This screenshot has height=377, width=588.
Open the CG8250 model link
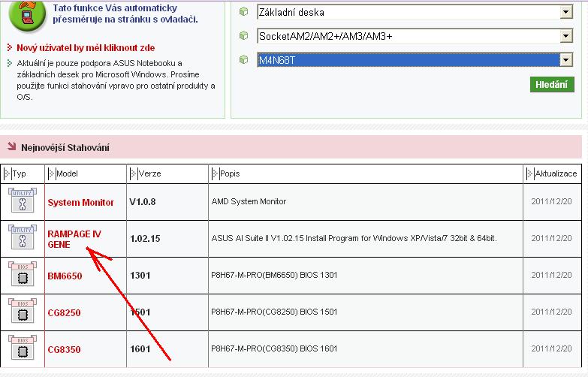pos(64,313)
